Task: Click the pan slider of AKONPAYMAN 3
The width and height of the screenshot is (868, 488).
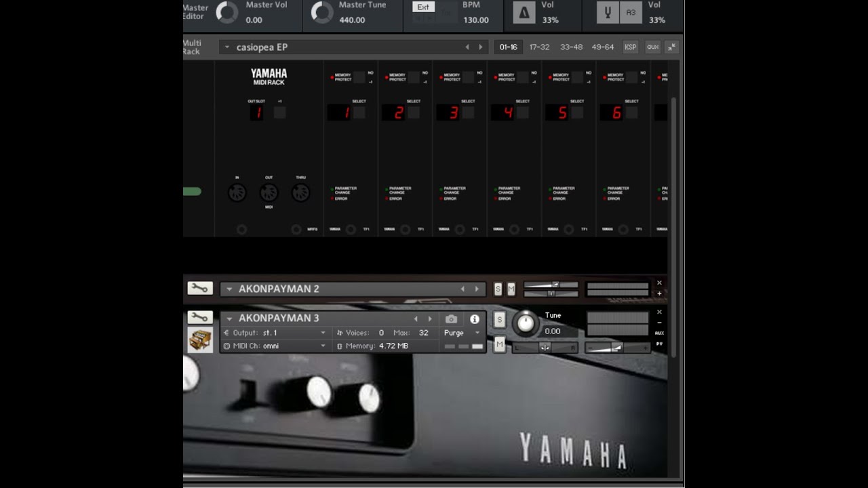Action: point(545,348)
